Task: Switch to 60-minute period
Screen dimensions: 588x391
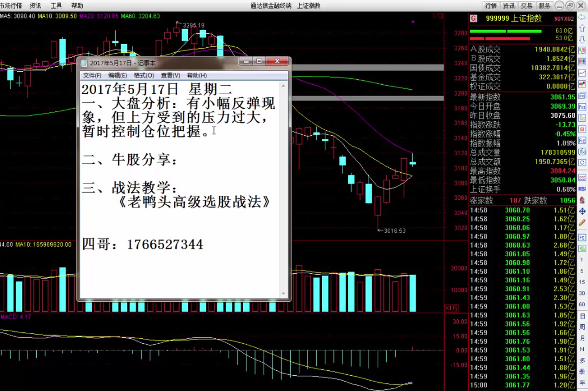Action: click(582, 304)
